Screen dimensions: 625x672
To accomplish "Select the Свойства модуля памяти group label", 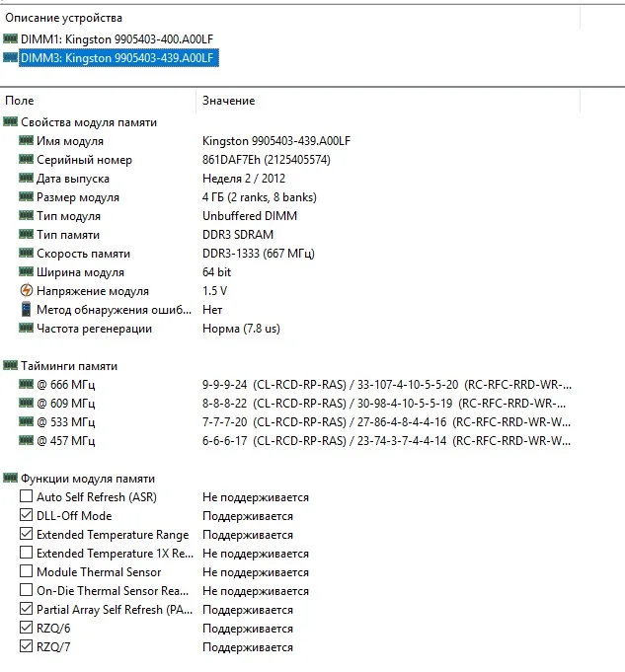I will tap(89, 122).
